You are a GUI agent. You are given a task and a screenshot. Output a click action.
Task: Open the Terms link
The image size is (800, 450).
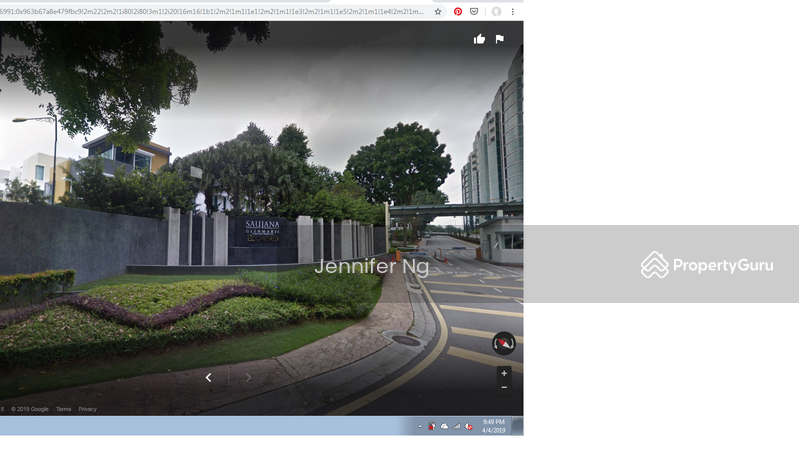63,409
